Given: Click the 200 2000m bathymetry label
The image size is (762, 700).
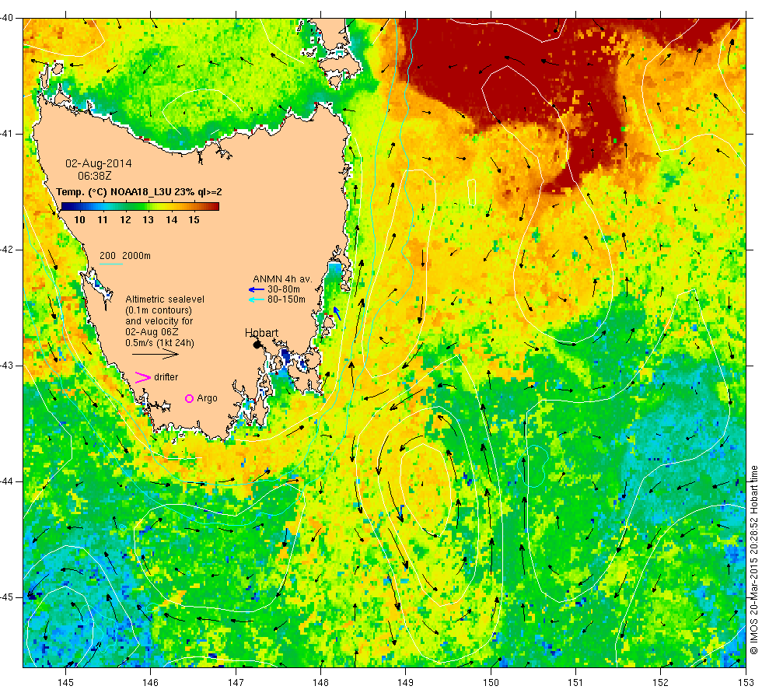Looking at the screenshot, I should (x=125, y=256).
